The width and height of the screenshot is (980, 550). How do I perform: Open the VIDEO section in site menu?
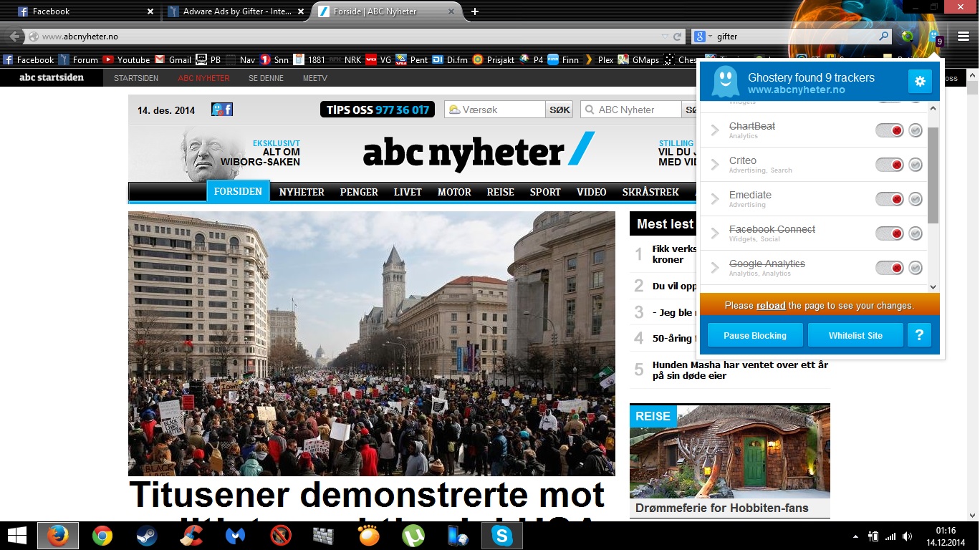coord(592,192)
